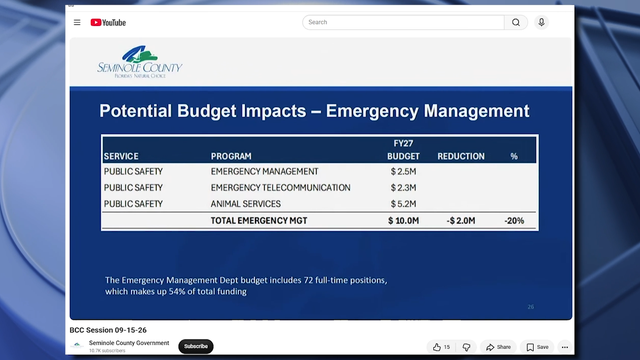Click the $ 2.3M telecommunication budget value
Viewport: 640px width, 360px height.
[403, 188]
